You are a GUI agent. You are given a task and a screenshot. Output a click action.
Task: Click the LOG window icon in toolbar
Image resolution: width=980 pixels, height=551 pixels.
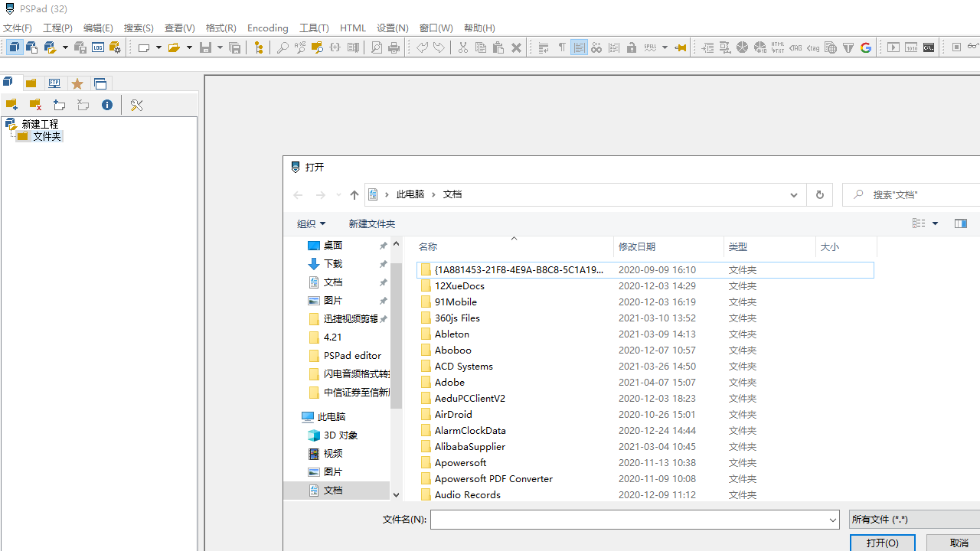(98, 47)
